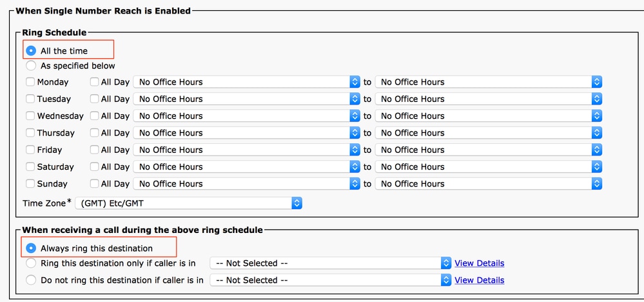Screen dimensions: 644x302
Task: Select the 'All the time' radio button
Action: 31,50
